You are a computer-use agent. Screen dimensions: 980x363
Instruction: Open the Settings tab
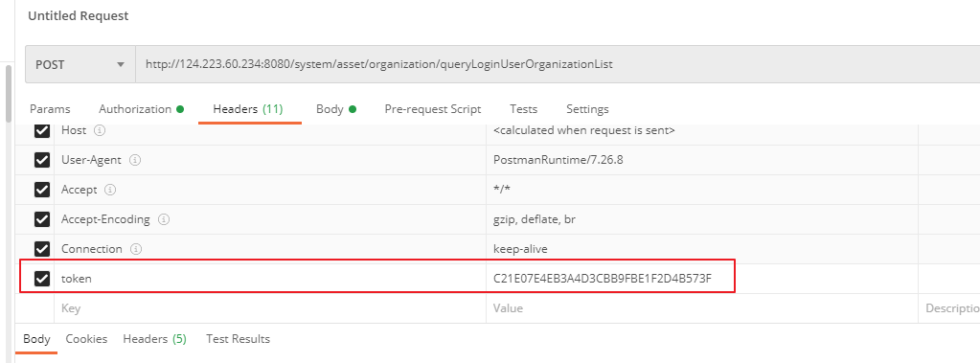[x=587, y=109]
